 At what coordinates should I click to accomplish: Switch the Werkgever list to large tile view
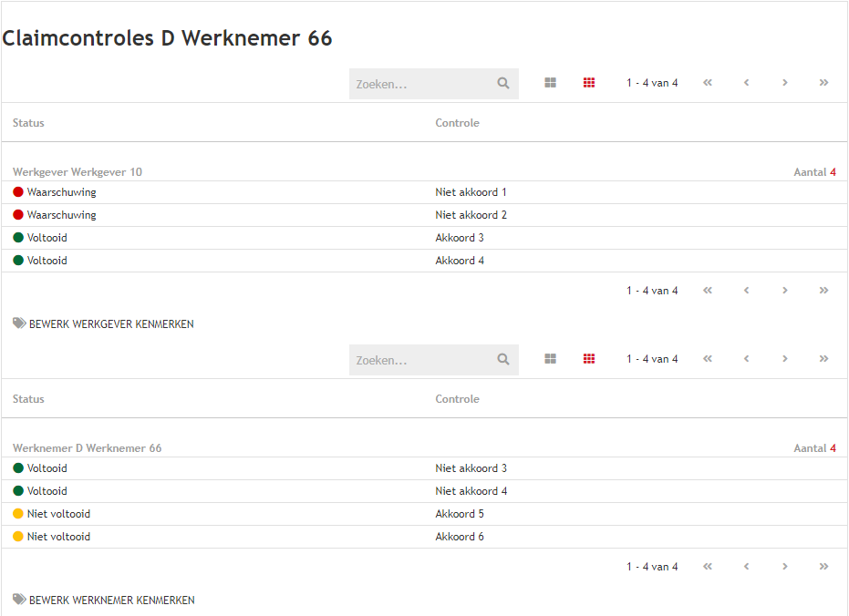click(551, 83)
